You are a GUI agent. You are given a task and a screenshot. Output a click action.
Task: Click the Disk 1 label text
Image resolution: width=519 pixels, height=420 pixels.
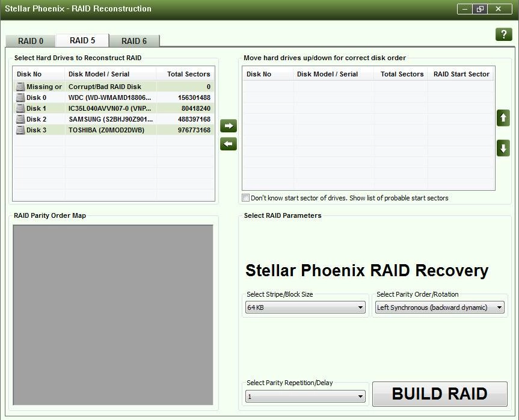(37, 108)
